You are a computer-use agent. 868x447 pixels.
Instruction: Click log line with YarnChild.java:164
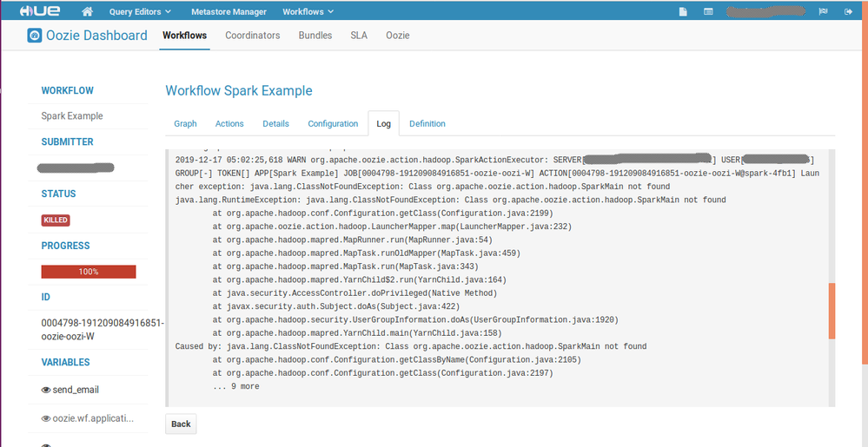click(359, 280)
